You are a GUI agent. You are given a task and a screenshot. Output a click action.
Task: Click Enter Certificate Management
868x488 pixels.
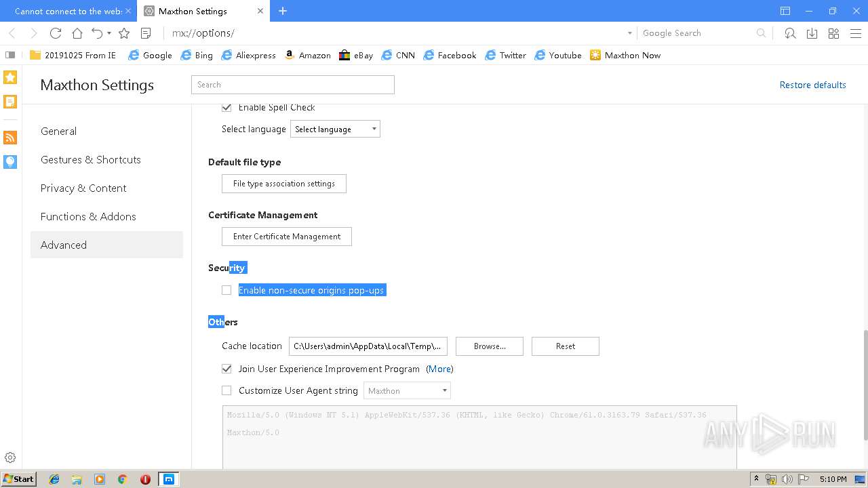click(287, 237)
